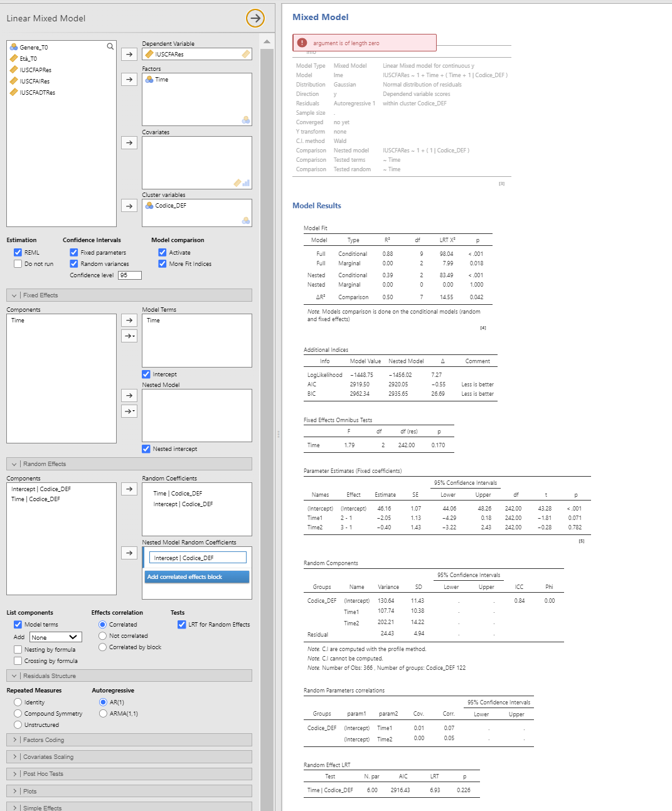This screenshot has height=811, width=672.
Task: Disable the REML estimation checkbox
Action: [x=18, y=252]
